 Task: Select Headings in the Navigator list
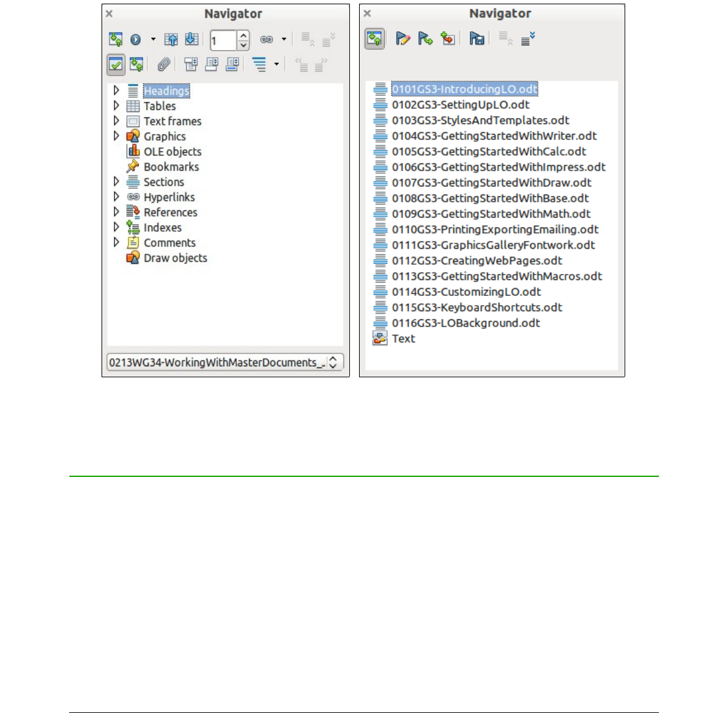tap(166, 91)
